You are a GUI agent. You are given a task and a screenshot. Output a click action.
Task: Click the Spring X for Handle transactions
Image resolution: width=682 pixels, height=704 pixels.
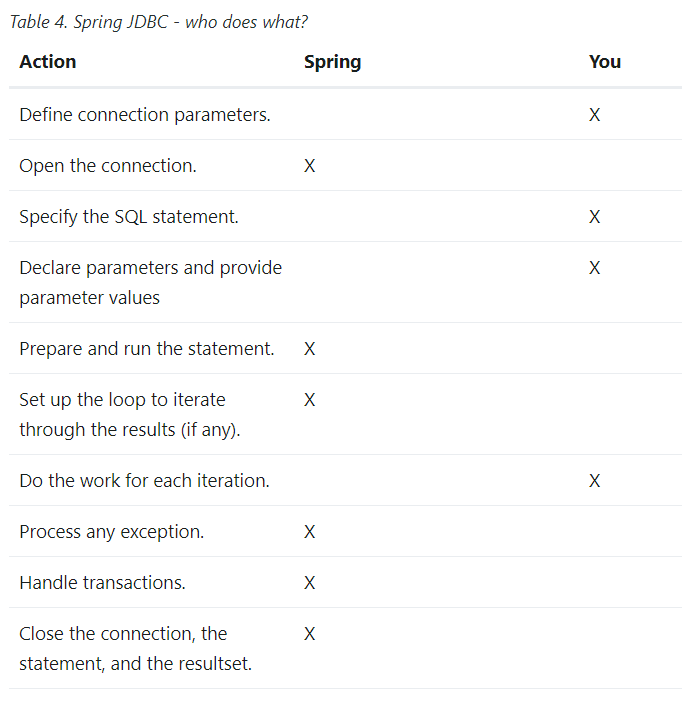point(309,583)
